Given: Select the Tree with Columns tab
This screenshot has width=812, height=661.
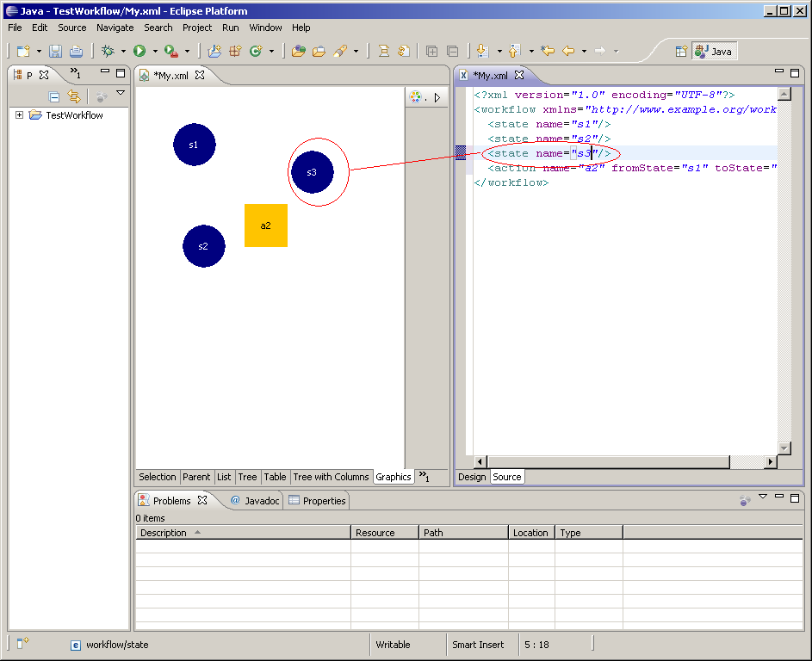Looking at the screenshot, I should pyautogui.click(x=331, y=477).
